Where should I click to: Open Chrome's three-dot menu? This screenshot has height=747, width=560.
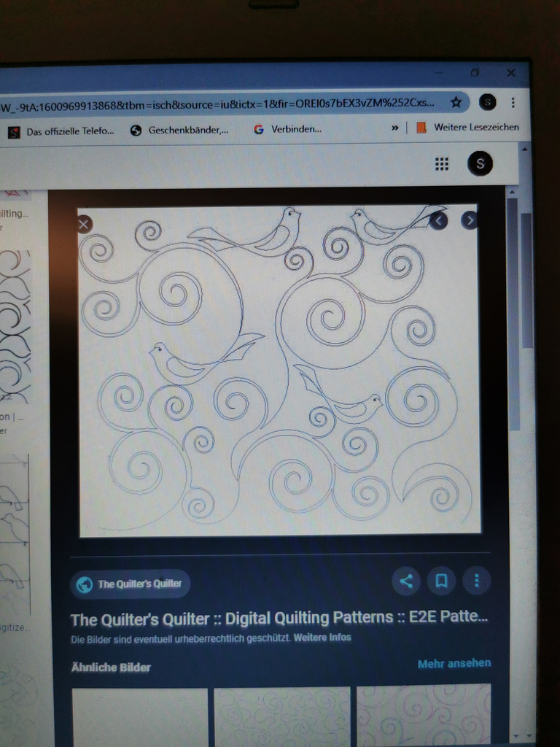(513, 103)
